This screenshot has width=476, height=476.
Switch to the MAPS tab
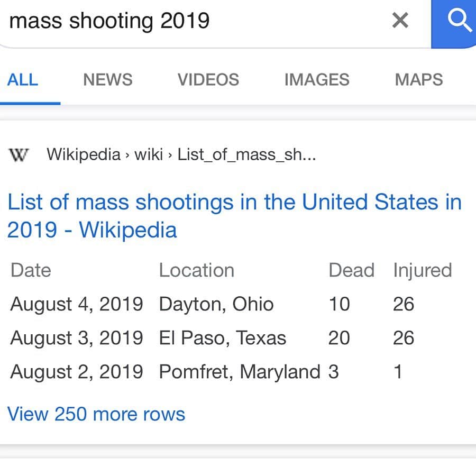point(419,79)
